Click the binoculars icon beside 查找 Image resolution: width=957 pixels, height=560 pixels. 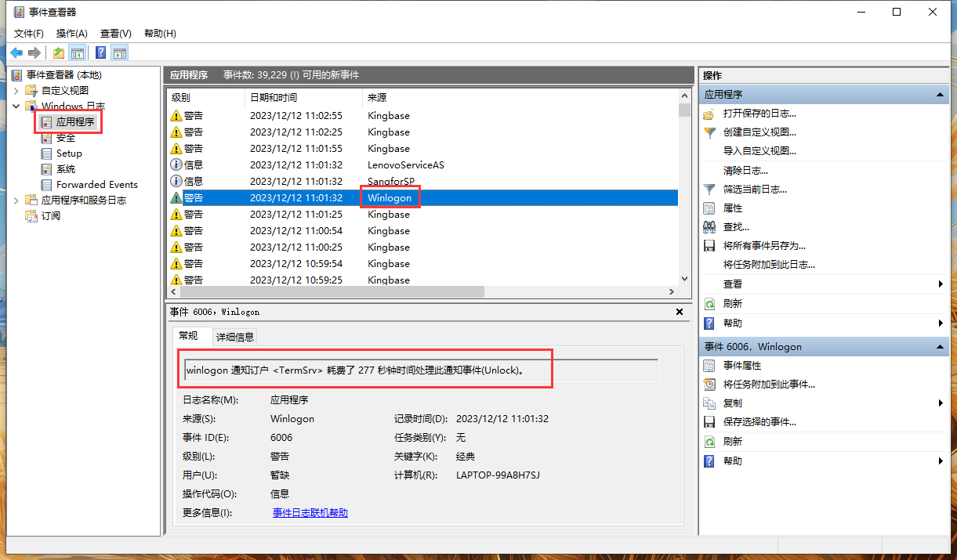(x=709, y=227)
